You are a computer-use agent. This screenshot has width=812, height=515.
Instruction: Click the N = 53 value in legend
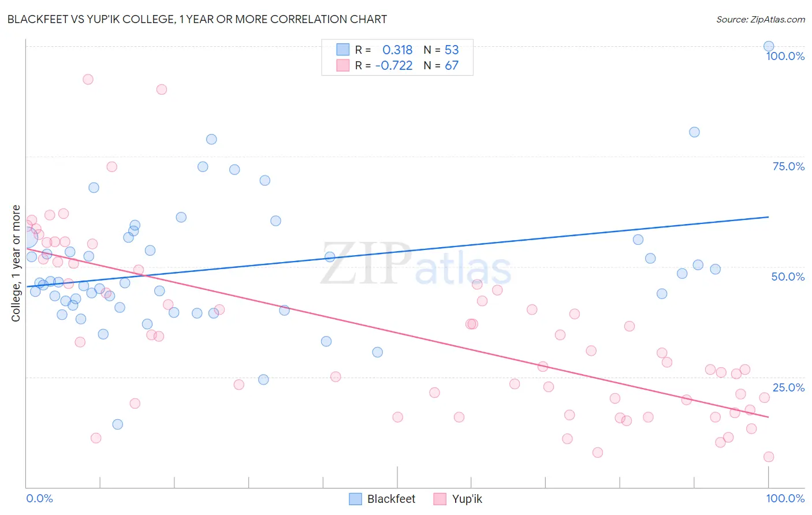point(441,50)
